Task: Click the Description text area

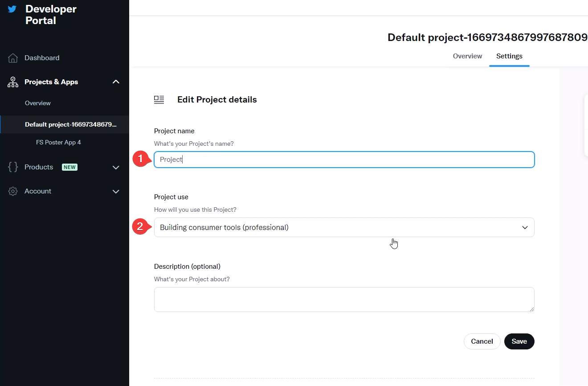Action: pos(344,300)
